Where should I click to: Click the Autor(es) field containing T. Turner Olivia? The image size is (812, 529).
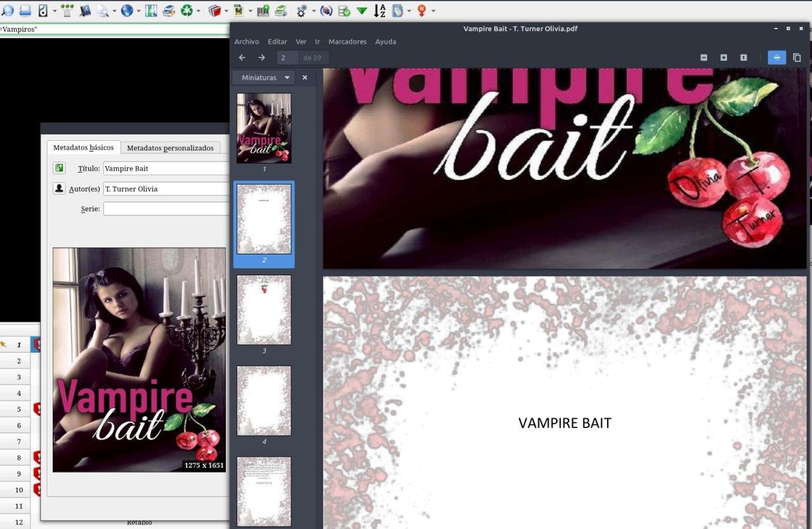click(x=166, y=188)
